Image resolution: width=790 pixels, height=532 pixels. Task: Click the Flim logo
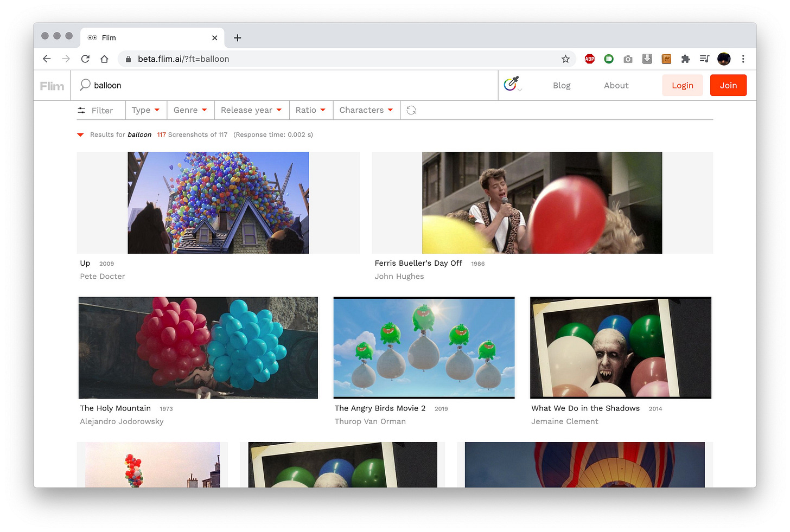point(52,86)
